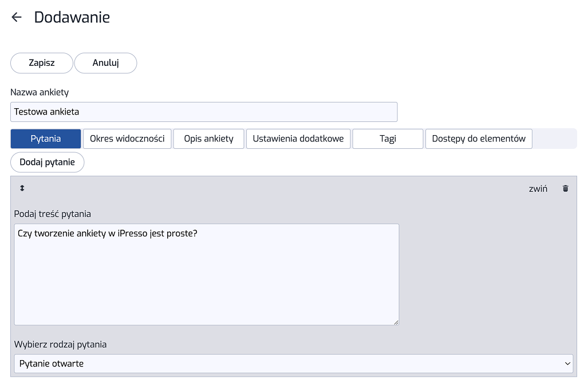The image size is (588, 391).
Task: Open the "Pytanie otwarte" question type dropdown
Action: tap(294, 364)
